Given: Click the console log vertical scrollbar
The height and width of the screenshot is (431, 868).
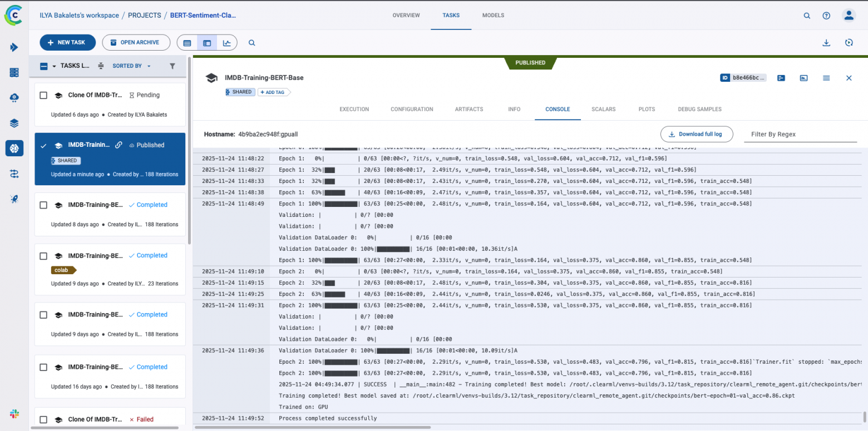Looking at the screenshot, I should (865, 417).
